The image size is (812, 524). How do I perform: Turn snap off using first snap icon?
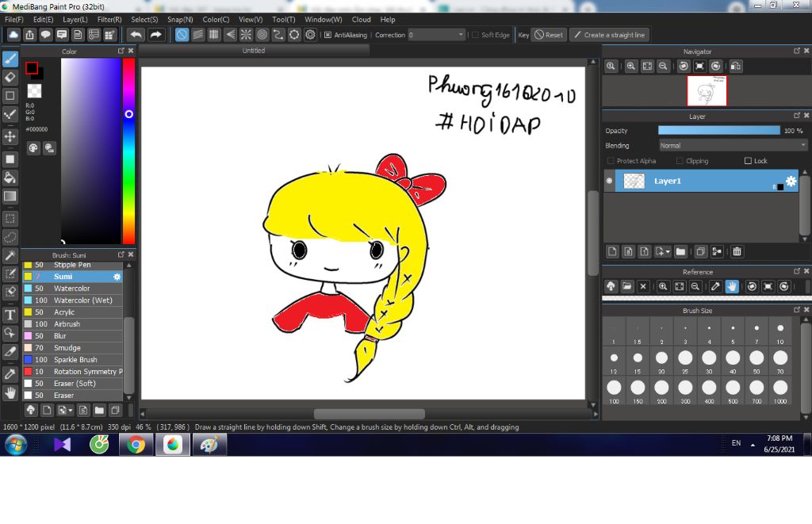pyautogui.click(x=182, y=35)
